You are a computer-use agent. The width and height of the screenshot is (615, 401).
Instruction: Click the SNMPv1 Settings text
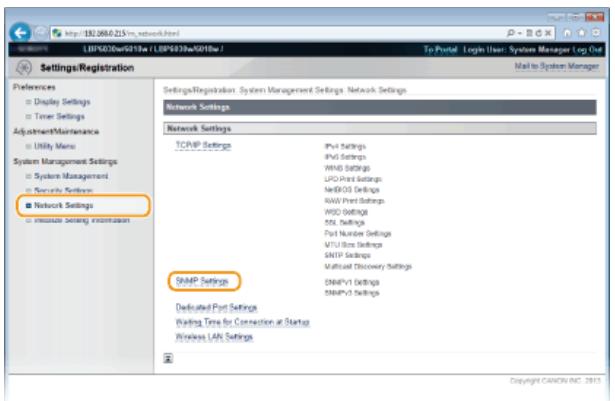click(x=352, y=282)
